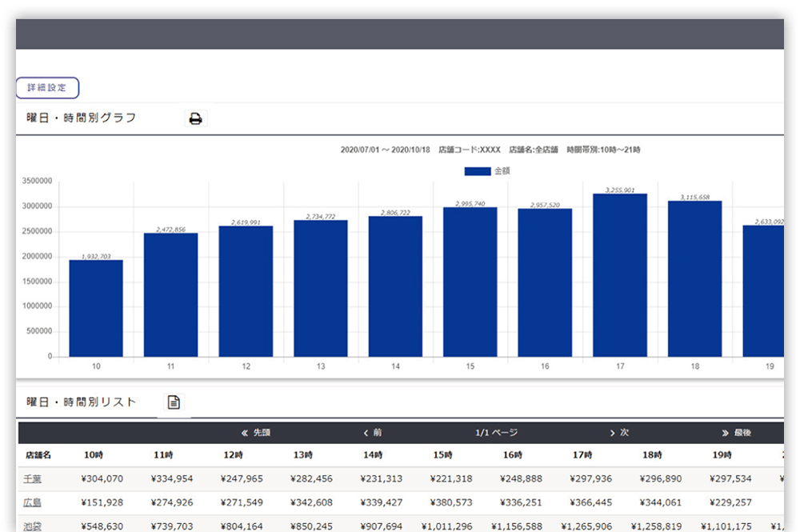
Task: Click the 10時 column header
Action: point(93,455)
